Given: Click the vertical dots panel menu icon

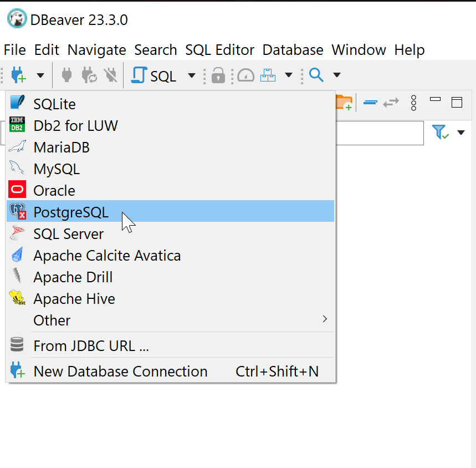Looking at the screenshot, I should (413, 103).
